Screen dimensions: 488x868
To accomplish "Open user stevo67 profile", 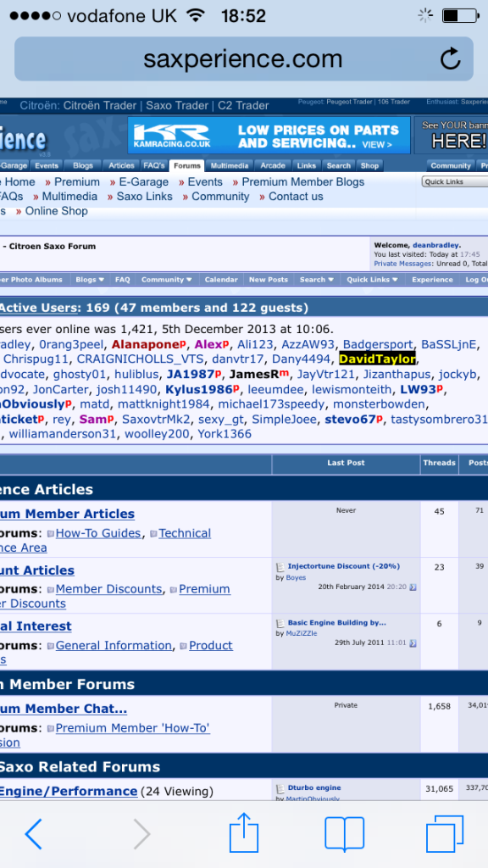I will 350,419.
